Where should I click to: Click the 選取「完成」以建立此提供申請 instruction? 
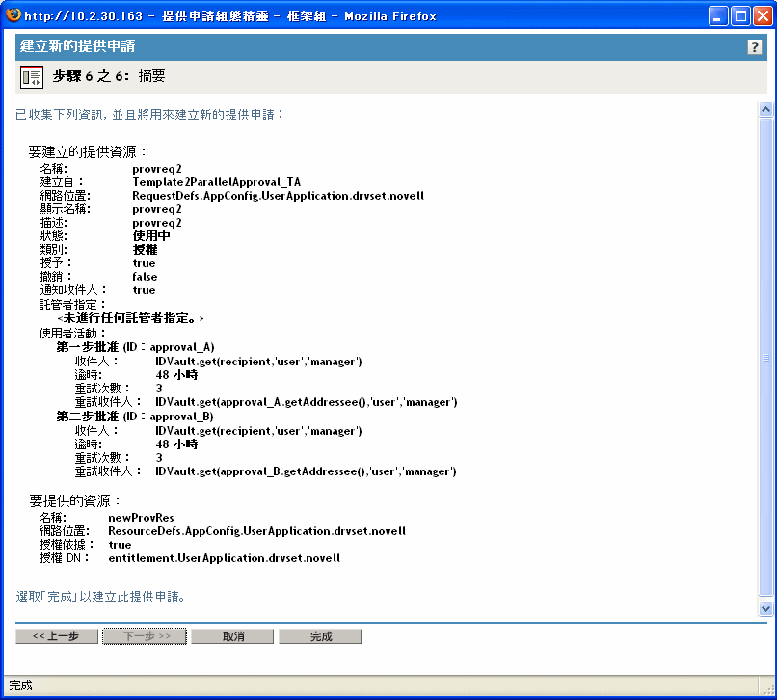(x=100, y=597)
